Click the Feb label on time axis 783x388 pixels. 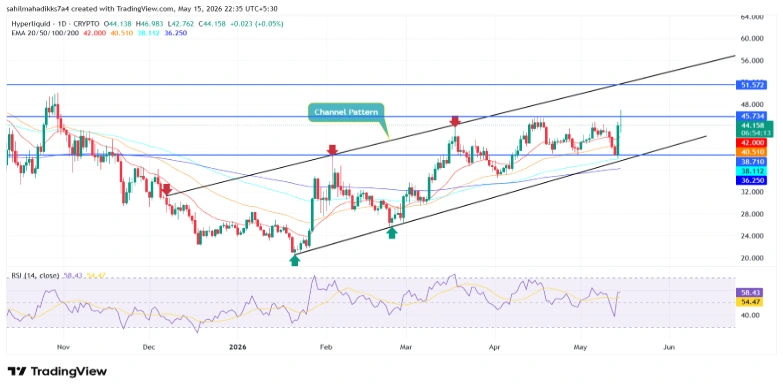pos(326,346)
